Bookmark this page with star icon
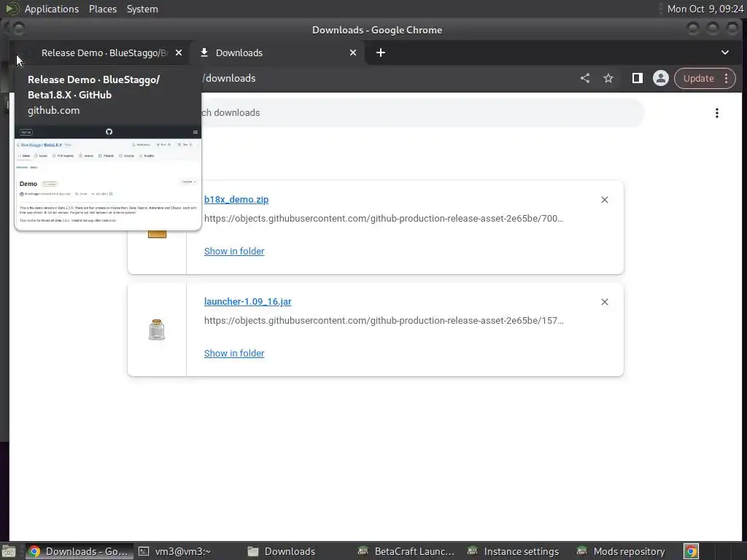747x560 pixels. (x=608, y=79)
